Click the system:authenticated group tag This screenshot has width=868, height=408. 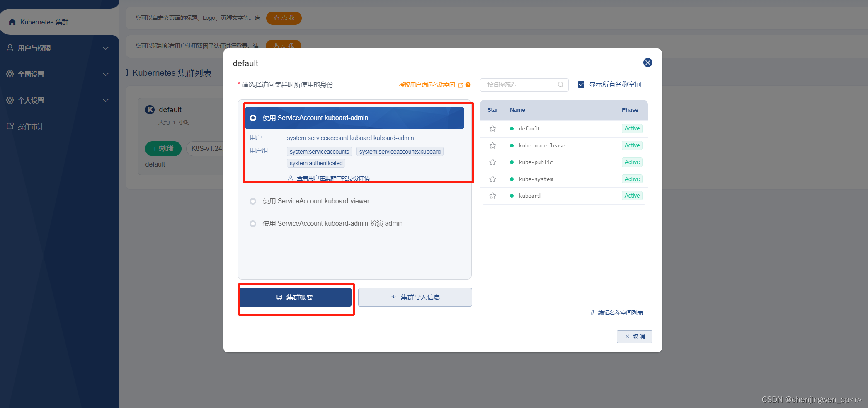316,163
